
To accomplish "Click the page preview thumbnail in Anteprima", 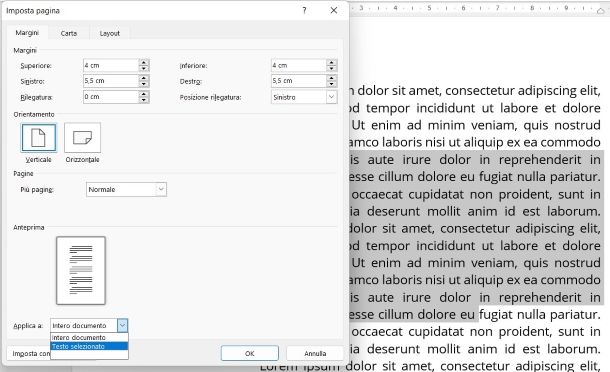I will click(x=81, y=270).
